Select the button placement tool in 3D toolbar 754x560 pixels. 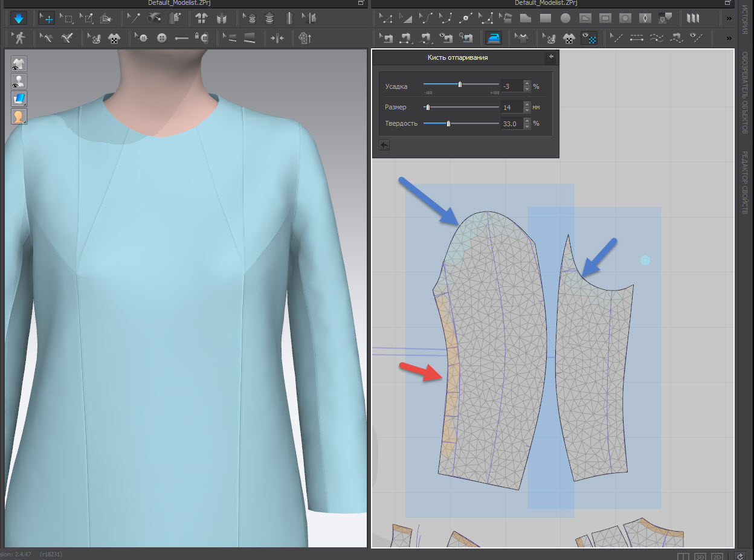coord(161,39)
